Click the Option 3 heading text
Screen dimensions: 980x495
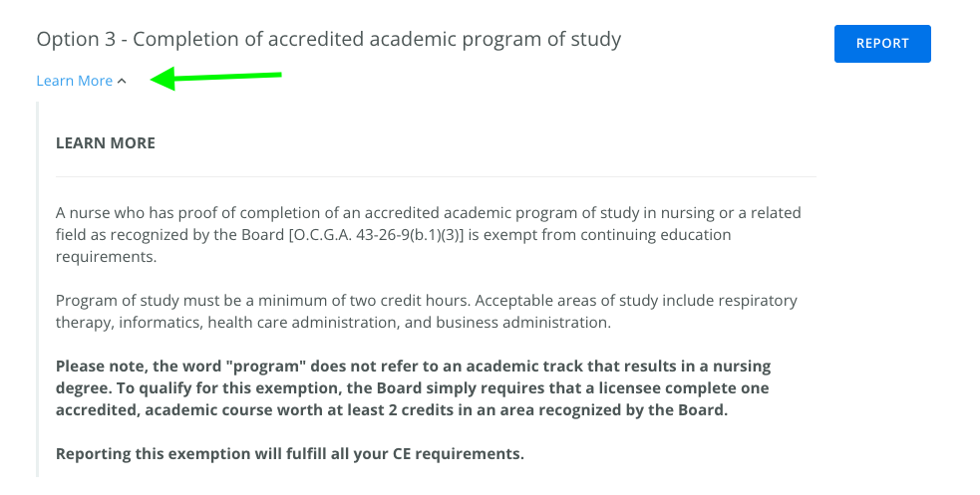(x=328, y=40)
